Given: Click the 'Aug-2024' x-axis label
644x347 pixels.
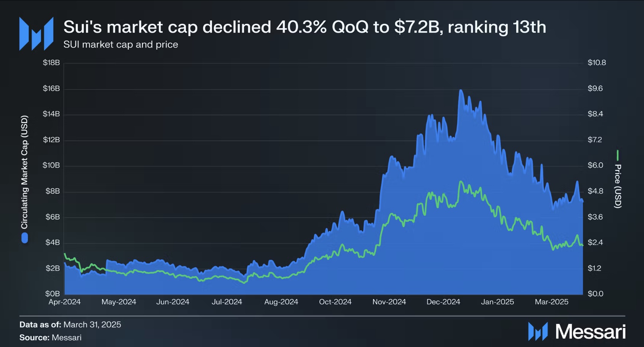Looking at the screenshot, I should 281,302.
